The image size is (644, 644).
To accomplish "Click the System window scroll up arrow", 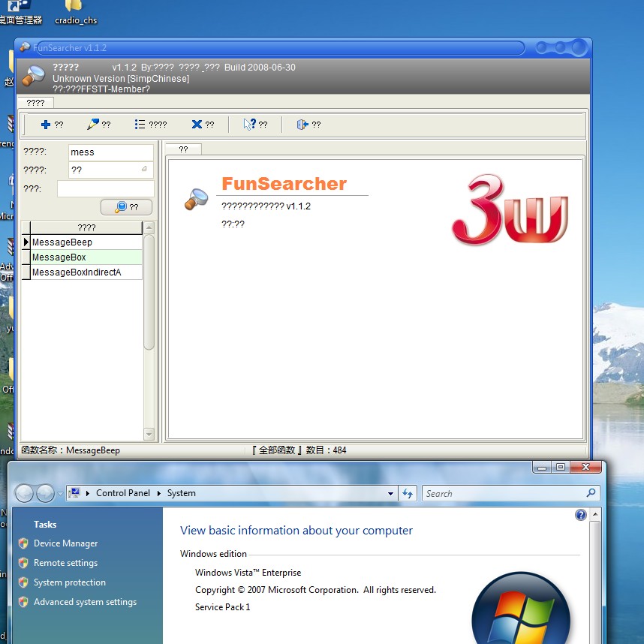I will (x=594, y=514).
